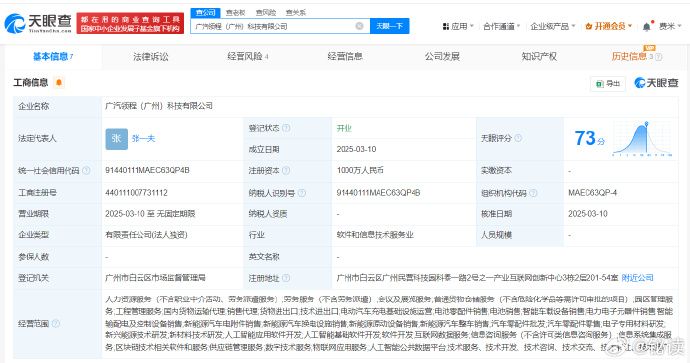Open the 开通会员 membership dropdown

pos(609,26)
